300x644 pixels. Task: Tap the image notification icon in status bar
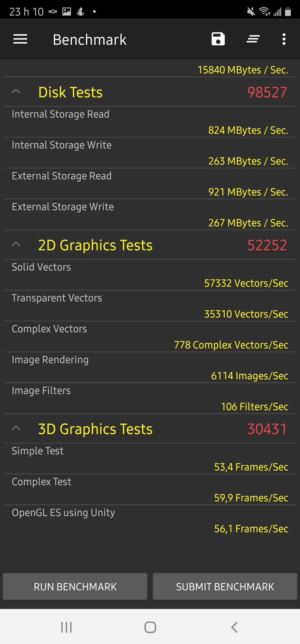coord(67,12)
